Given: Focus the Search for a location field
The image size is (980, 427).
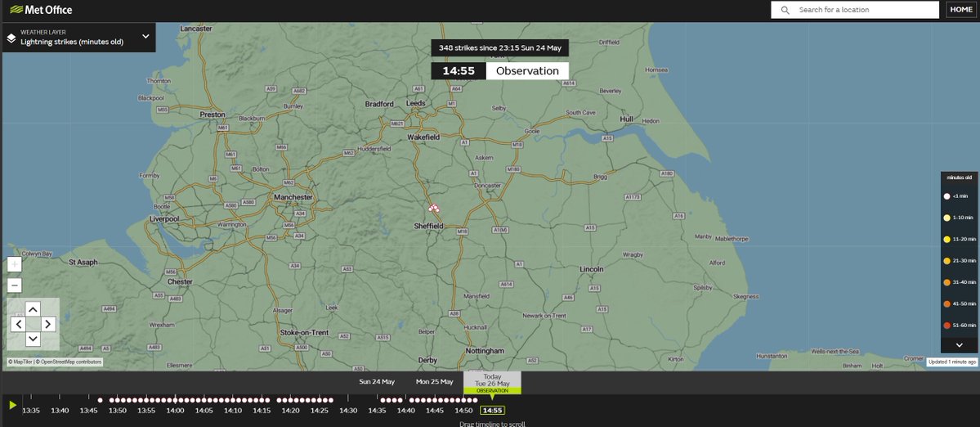Looking at the screenshot, I should [x=854, y=10].
